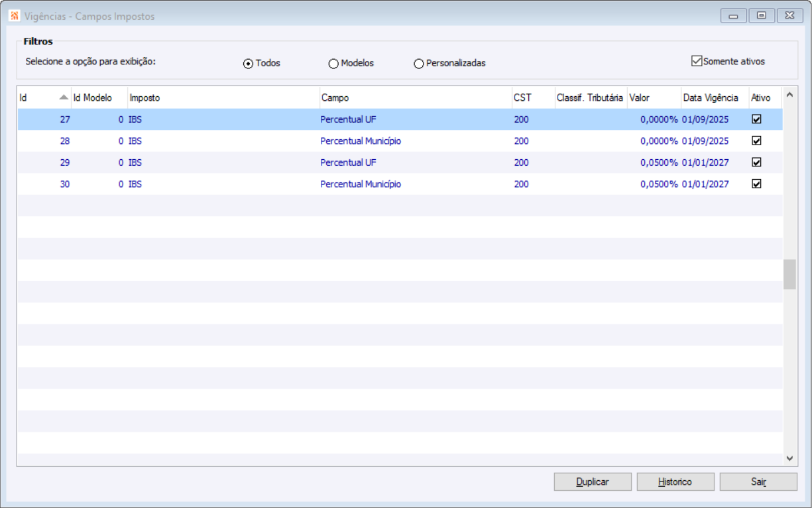Sort by the Imposto column header

click(223, 97)
